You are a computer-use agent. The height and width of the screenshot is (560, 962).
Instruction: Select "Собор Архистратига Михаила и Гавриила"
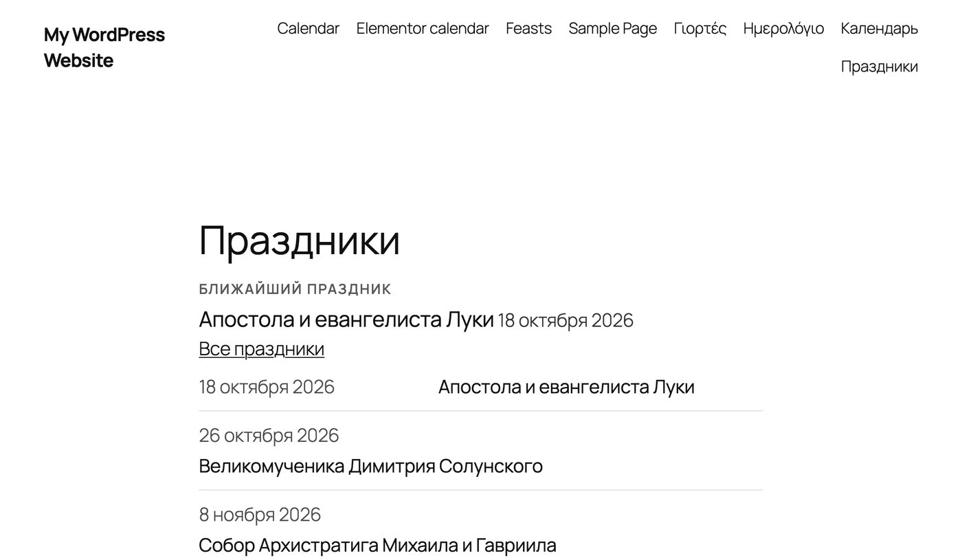click(377, 546)
